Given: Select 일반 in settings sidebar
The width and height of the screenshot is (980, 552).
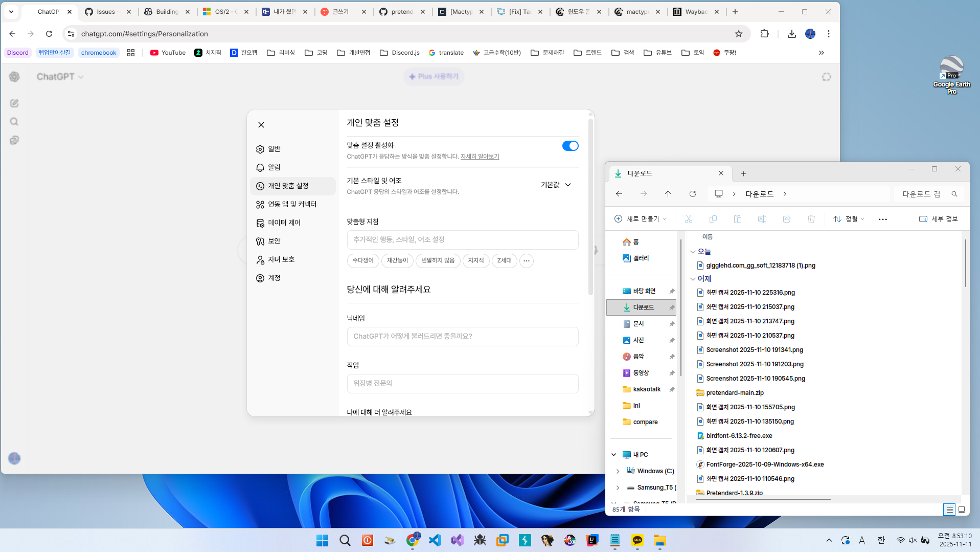Looking at the screenshot, I should pos(292,149).
